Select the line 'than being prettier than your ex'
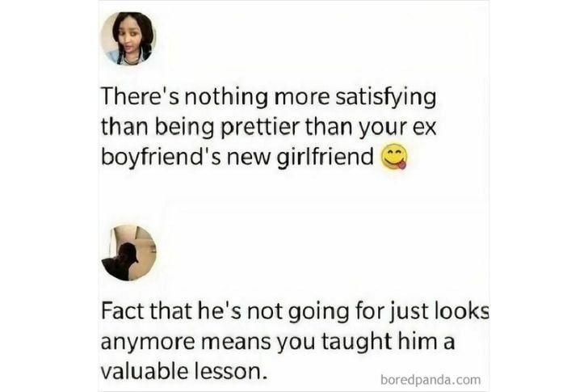This screenshot has height=392, width=588. (268, 127)
